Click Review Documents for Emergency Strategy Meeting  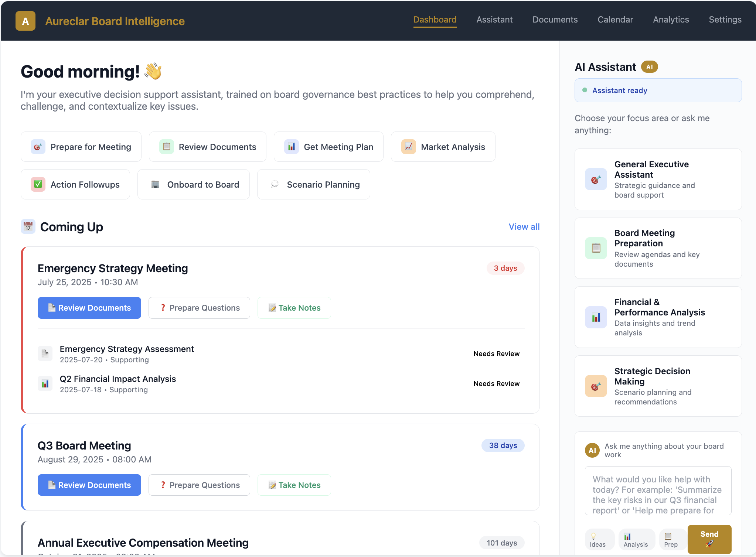point(89,308)
